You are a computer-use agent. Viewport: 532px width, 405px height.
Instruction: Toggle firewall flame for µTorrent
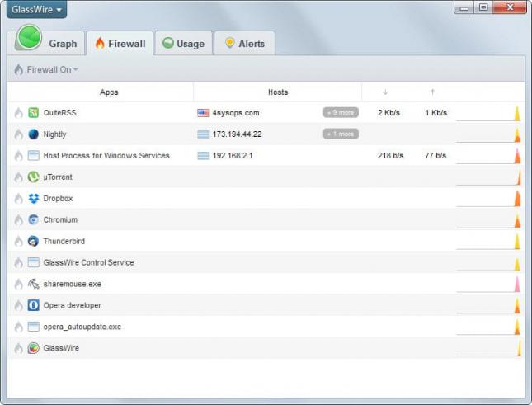(x=19, y=177)
